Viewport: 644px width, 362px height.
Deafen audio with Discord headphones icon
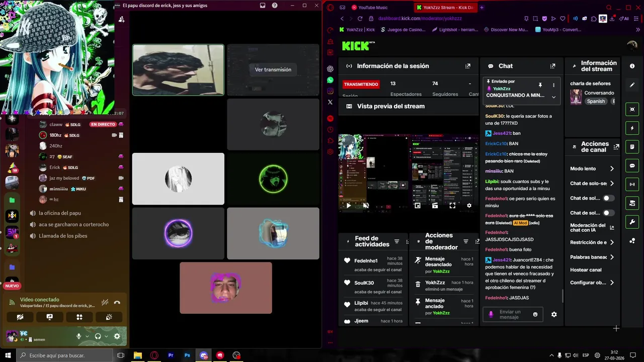point(98,336)
